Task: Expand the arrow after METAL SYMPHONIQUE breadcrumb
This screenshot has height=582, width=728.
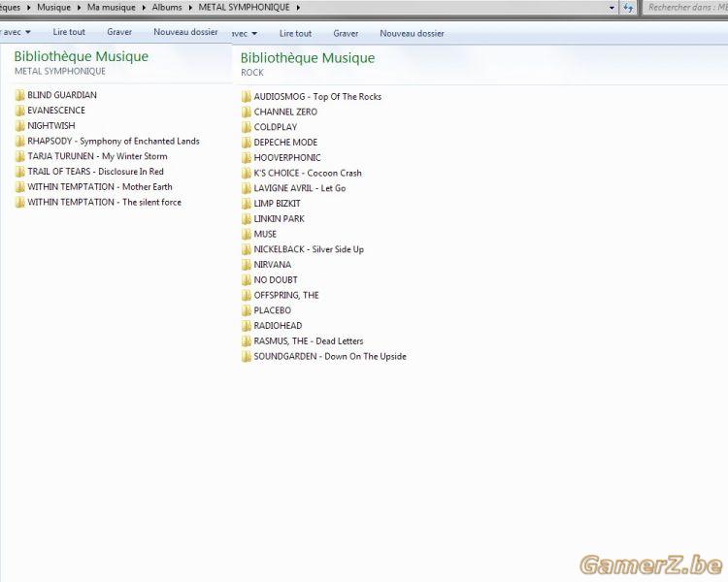Action: pyautogui.click(x=298, y=8)
